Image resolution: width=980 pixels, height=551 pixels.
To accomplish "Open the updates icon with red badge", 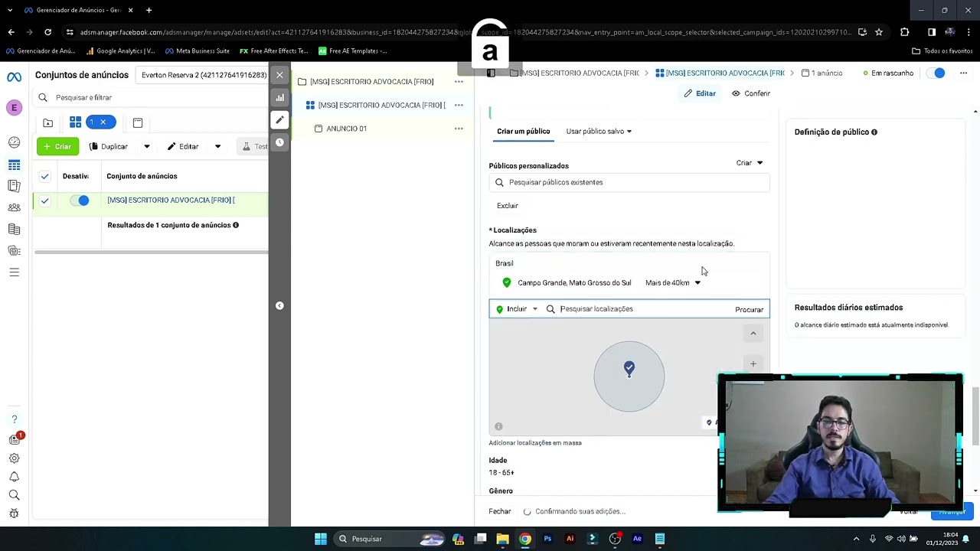I will point(14,439).
